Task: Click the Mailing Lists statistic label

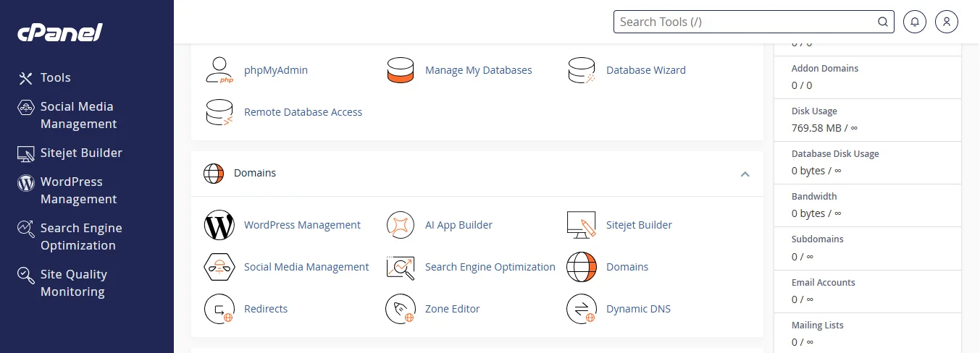Action: (818, 326)
